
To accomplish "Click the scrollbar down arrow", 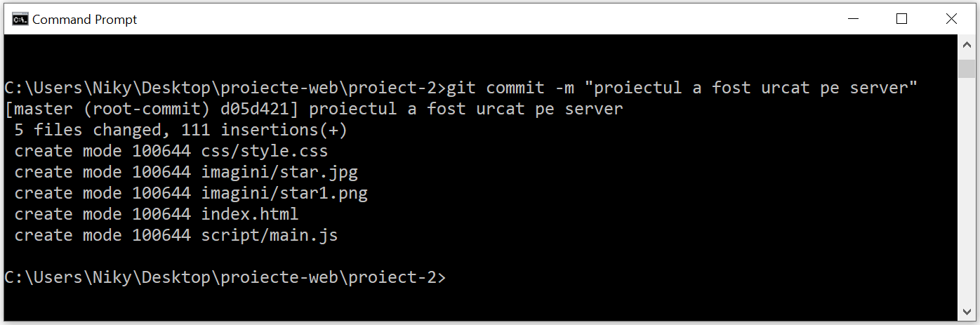I will 966,311.
